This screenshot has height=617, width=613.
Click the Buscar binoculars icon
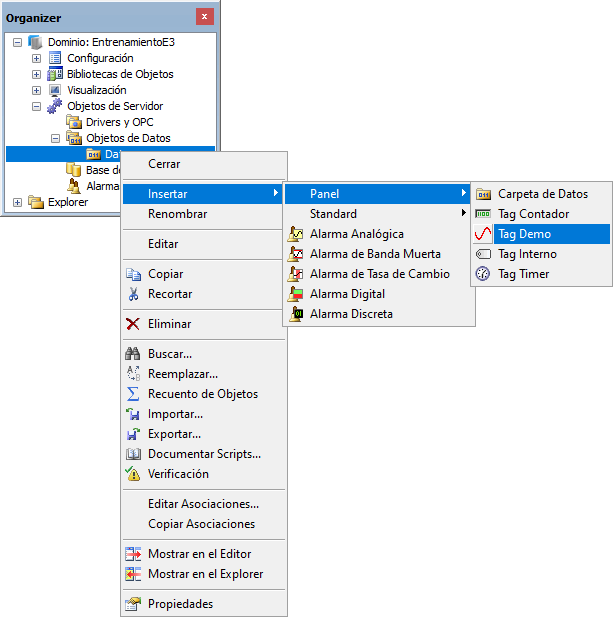(x=133, y=354)
